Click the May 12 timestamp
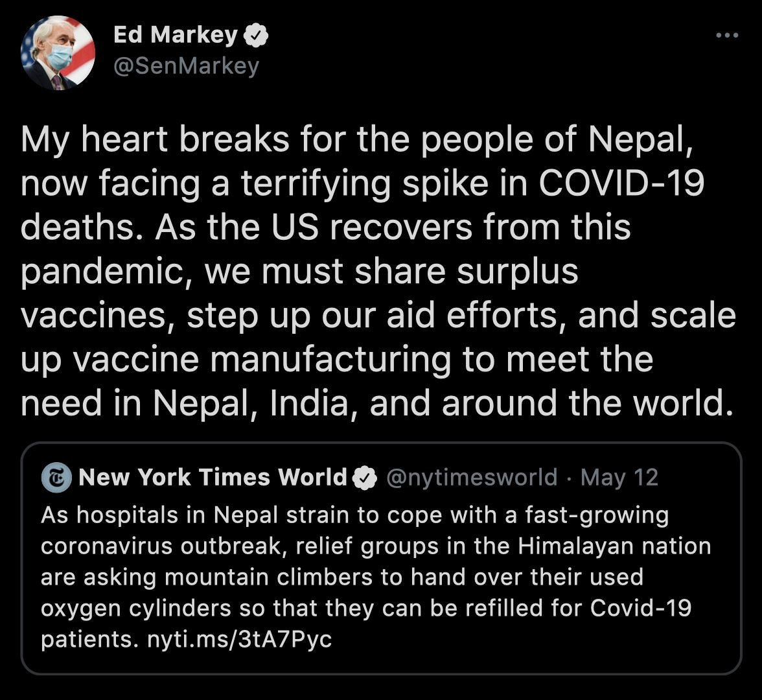 [x=619, y=478]
